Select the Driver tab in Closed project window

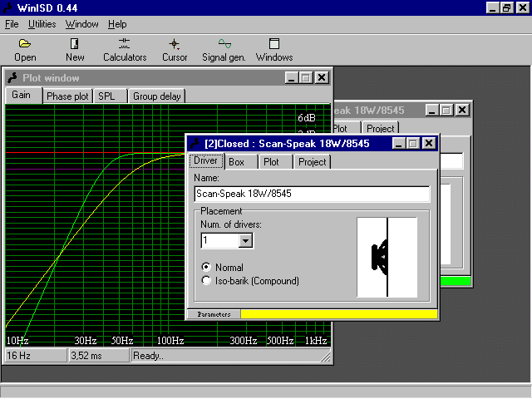206,160
